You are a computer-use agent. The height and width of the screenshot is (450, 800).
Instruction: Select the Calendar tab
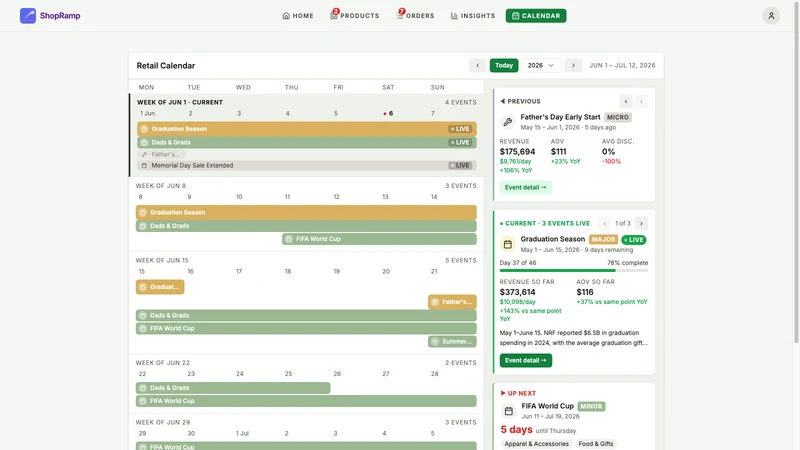tap(536, 16)
